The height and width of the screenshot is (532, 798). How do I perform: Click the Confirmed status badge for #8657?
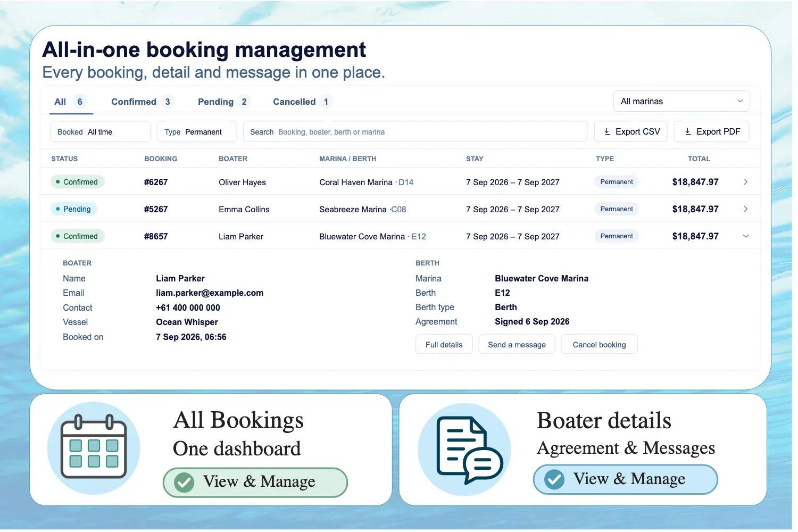78,236
